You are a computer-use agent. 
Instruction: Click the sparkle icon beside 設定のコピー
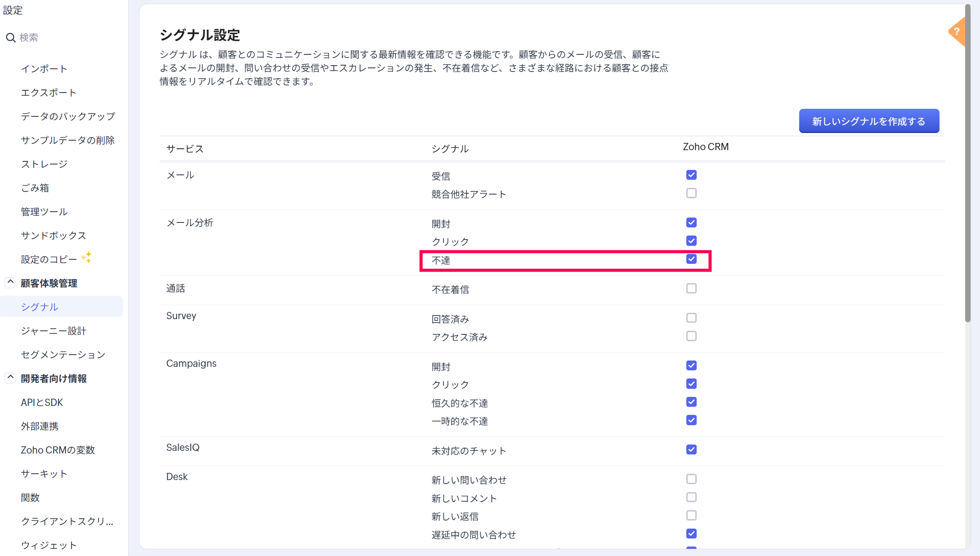coord(86,258)
